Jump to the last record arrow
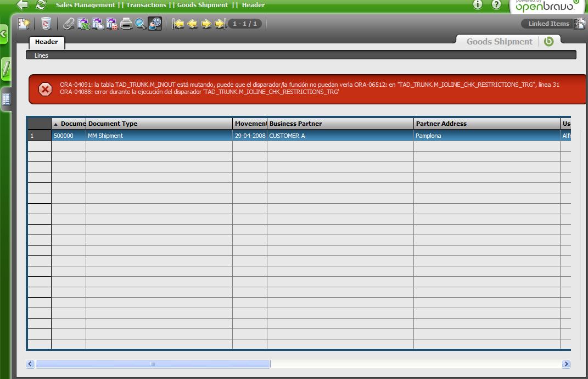This screenshot has width=588, height=379. pyautogui.click(x=220, y=24)
